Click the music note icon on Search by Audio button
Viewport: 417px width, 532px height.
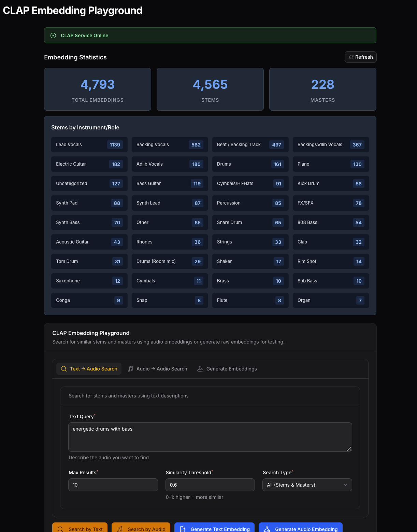[120, 529]
